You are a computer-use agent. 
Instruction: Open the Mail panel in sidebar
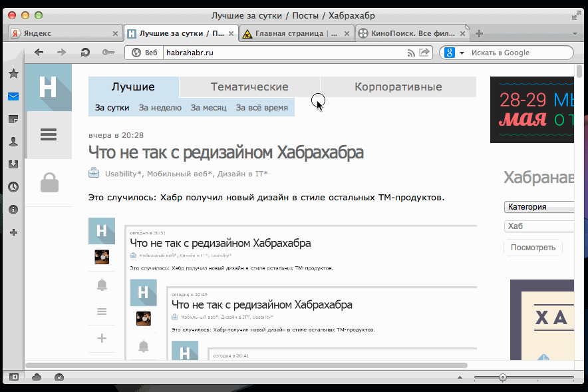point(13,97)
